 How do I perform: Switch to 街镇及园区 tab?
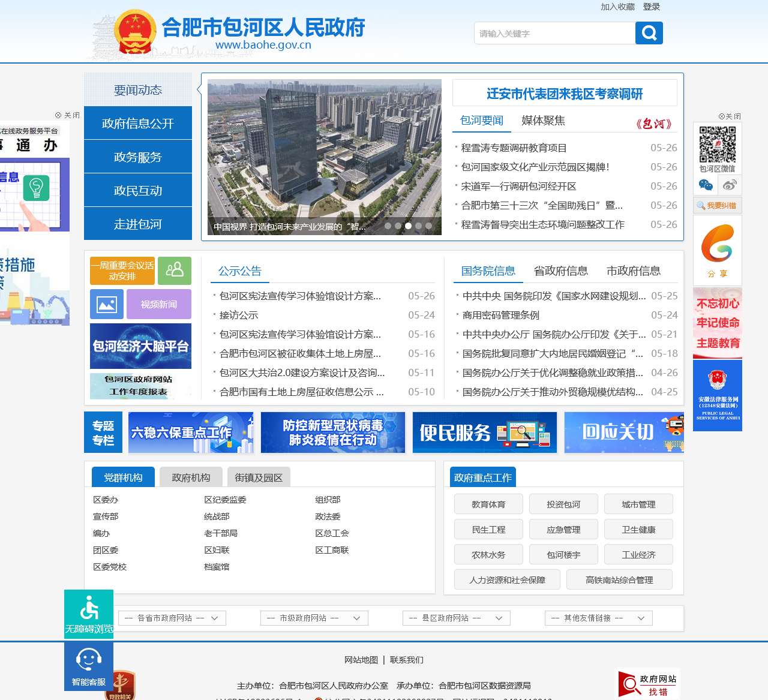tap(259, 477)
